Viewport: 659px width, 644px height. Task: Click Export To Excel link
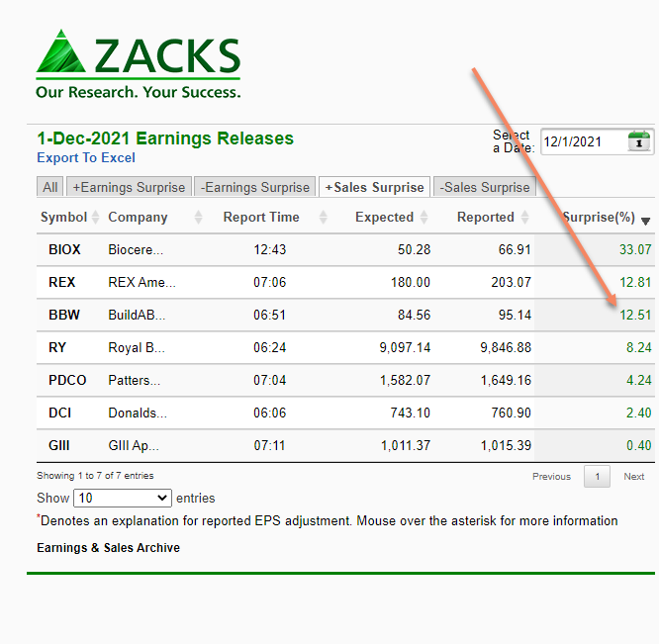(86, 157)
